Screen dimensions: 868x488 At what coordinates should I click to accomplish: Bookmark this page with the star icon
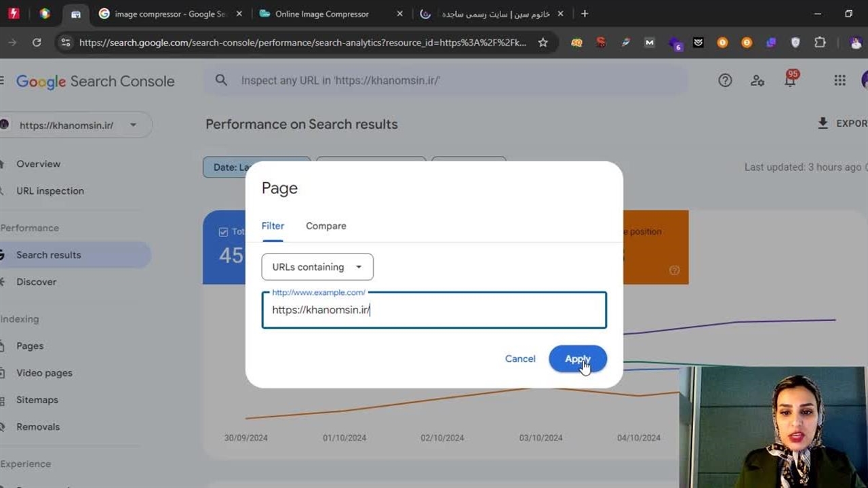(x=542, y=43)
